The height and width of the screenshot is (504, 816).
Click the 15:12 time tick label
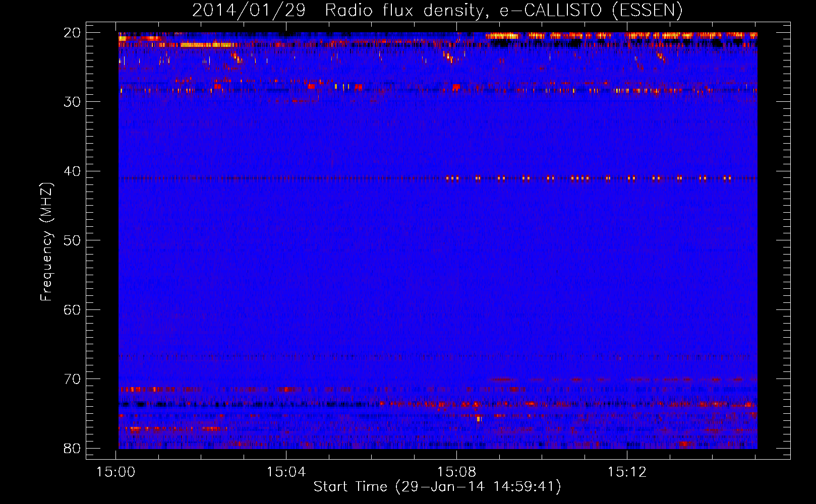pos(627,472)
